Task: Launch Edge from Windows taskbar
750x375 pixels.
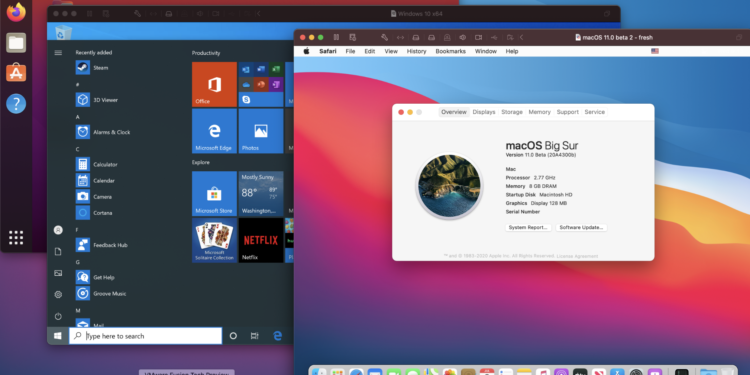Action: [x=277, y=336]
